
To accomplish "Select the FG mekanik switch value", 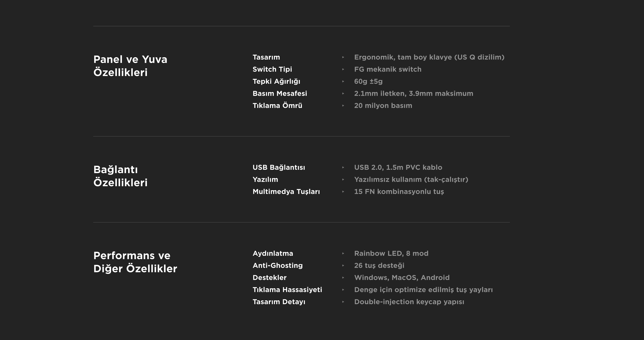I will tap(388, 69).
